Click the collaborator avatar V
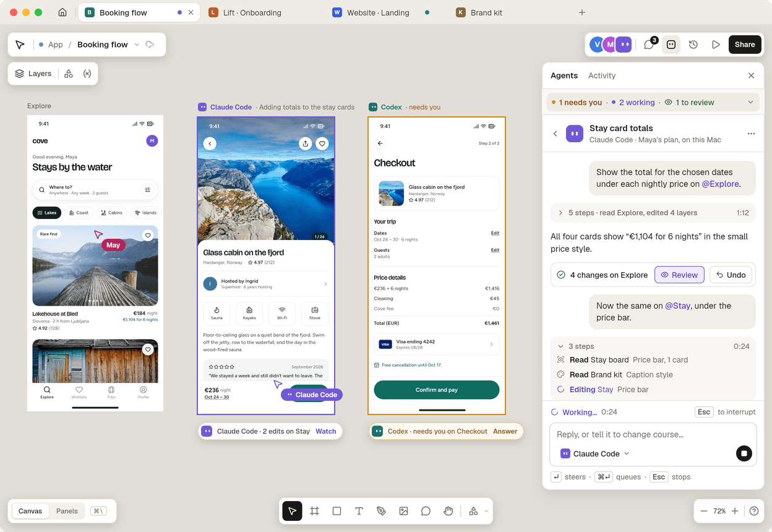This screenshot has width=772, height=532. [x=597, y=45]
